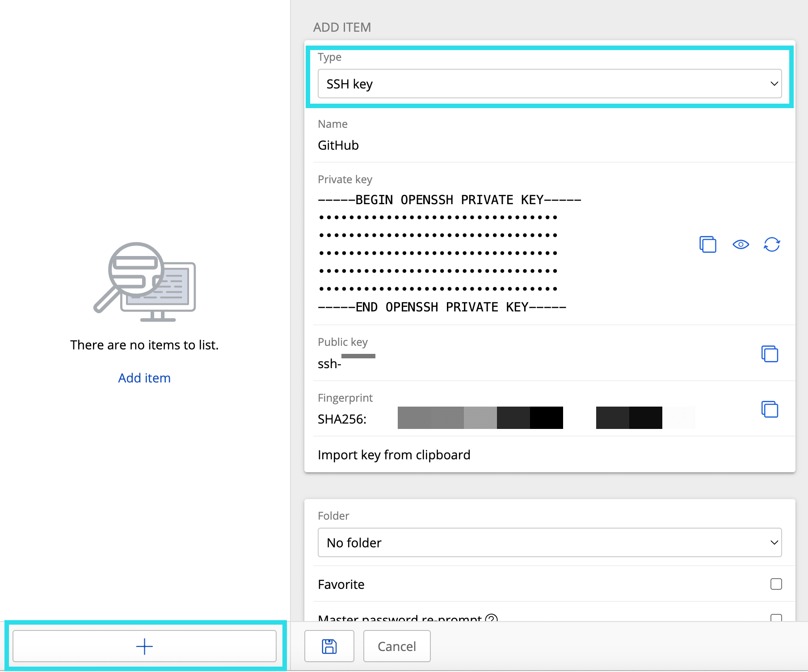This screenshot has height=672, width=808.
Task: Check Master password re-prompt
Action: (777, 619)
